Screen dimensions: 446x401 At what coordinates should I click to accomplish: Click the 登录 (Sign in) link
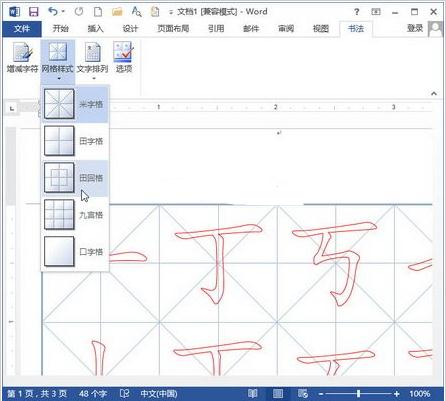tap(415, 28)
